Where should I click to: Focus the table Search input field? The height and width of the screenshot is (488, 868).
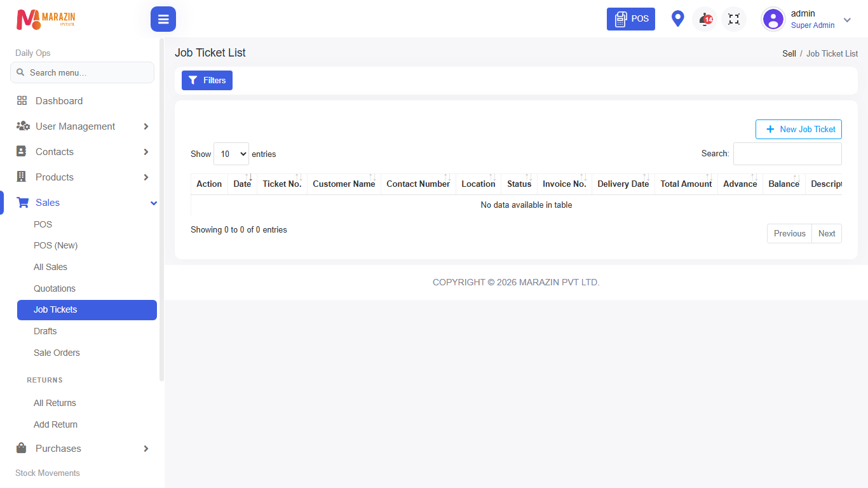click(787, 154)
